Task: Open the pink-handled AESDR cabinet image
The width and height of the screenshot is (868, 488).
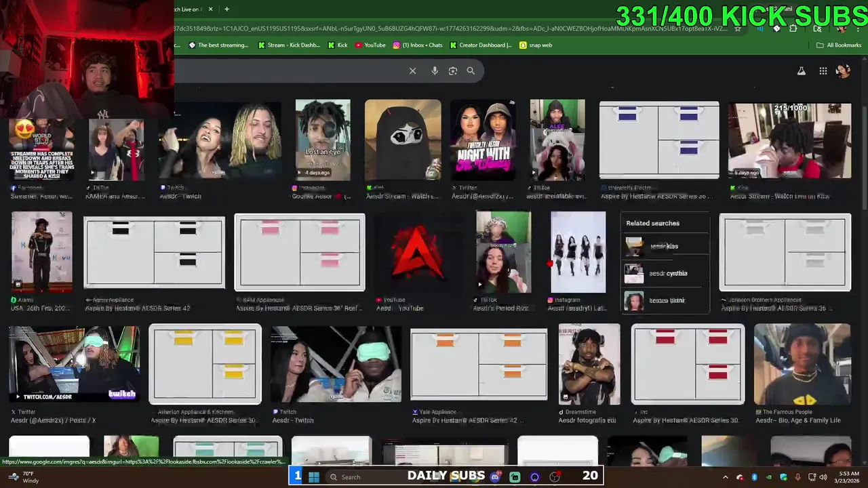Action: [x=300, y=252]
